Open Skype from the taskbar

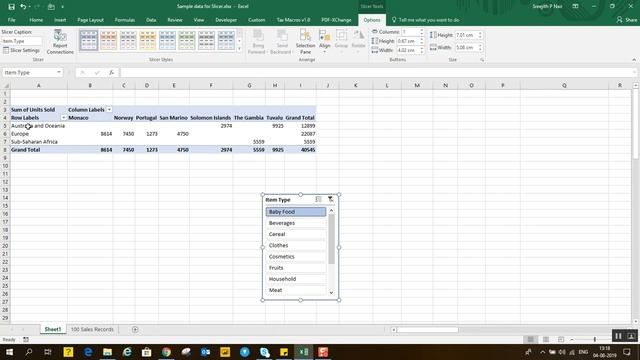pyautogui.click(x=264, y=352)
